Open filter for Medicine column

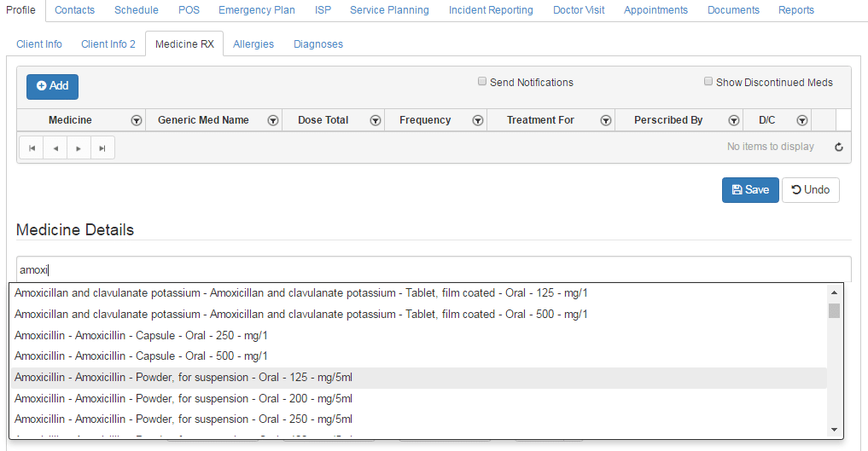136,120
